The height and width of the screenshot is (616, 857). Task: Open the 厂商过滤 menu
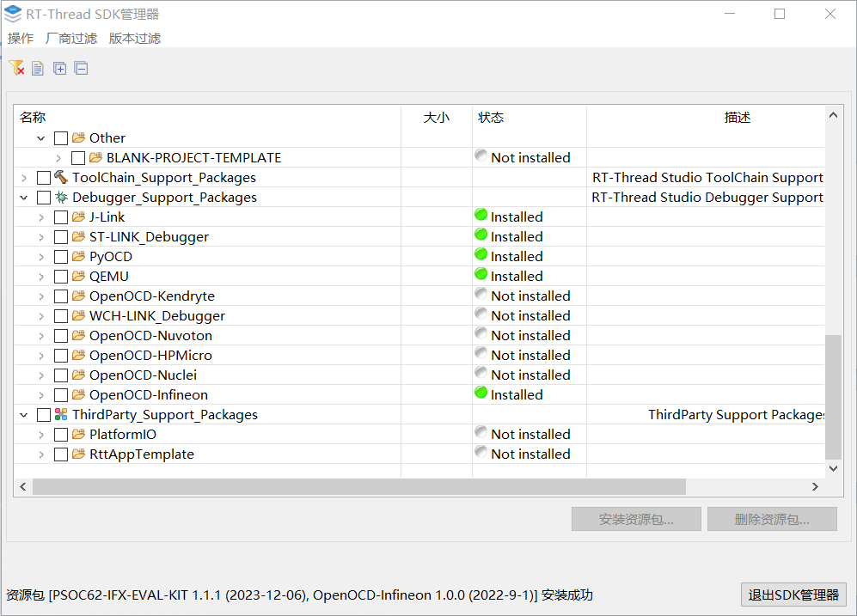(71, 38)
